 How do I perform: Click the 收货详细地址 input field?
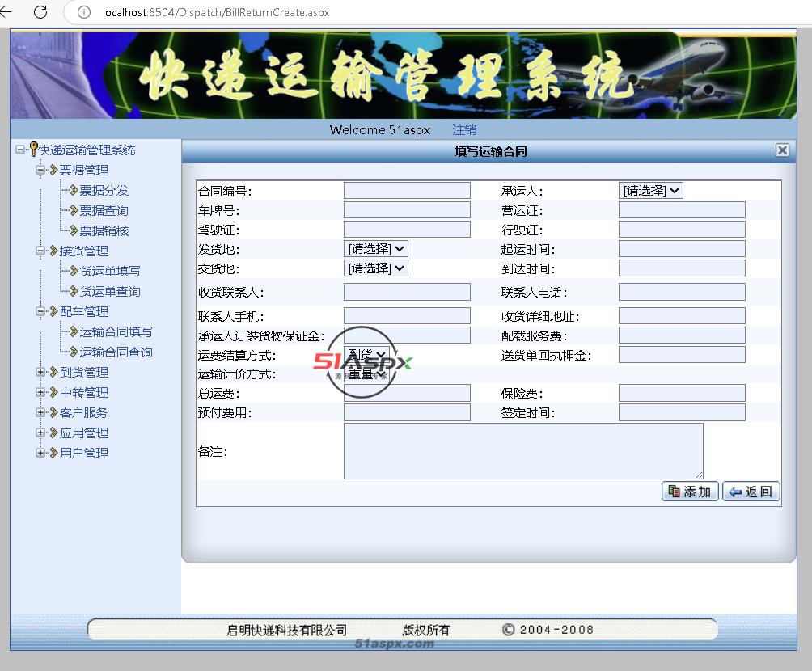pyautogui.click(x=682, y=316)
